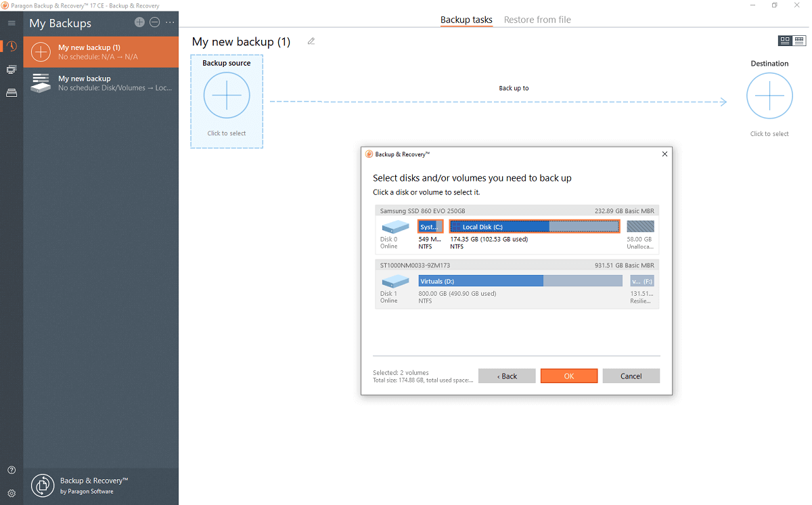The image size is (812, 505).
Task: Open the settings gear icon
Action: tap(12, 493)
